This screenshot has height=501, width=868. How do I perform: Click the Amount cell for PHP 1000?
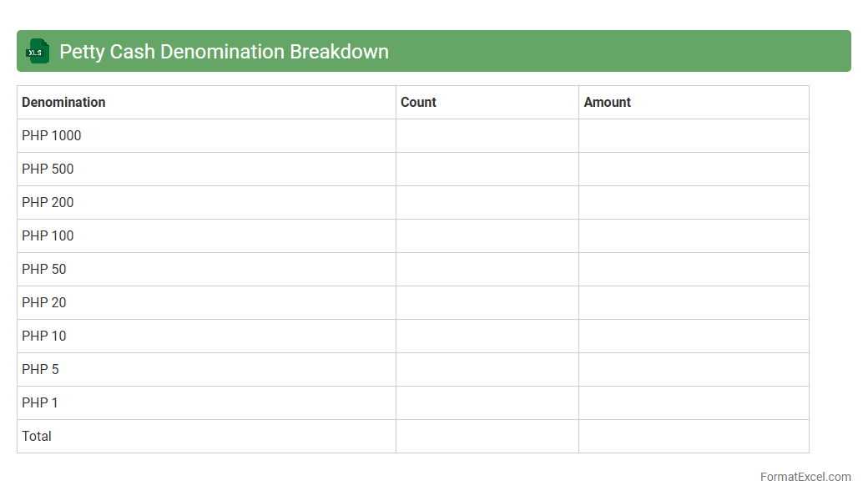tap(693, 135)
